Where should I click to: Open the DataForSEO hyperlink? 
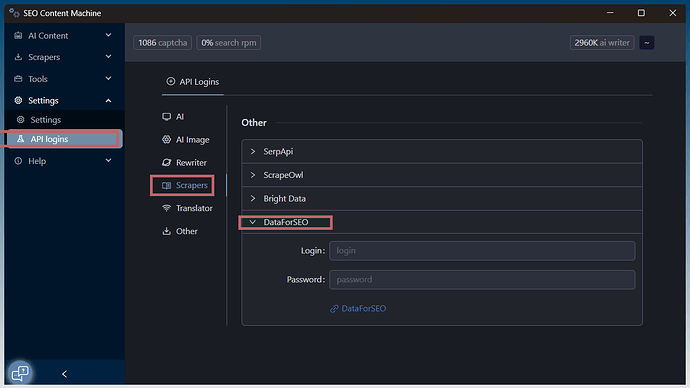pos(358,309)
